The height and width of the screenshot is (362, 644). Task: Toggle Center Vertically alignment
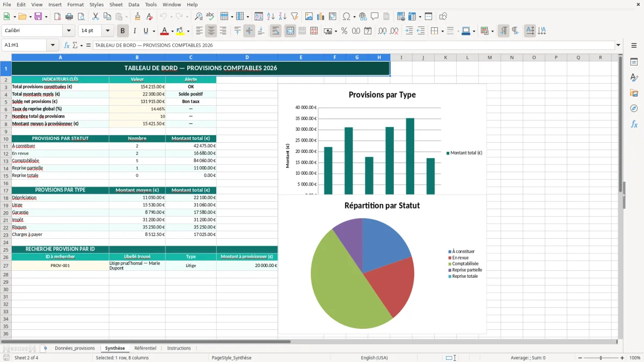(x=249, y=31)
